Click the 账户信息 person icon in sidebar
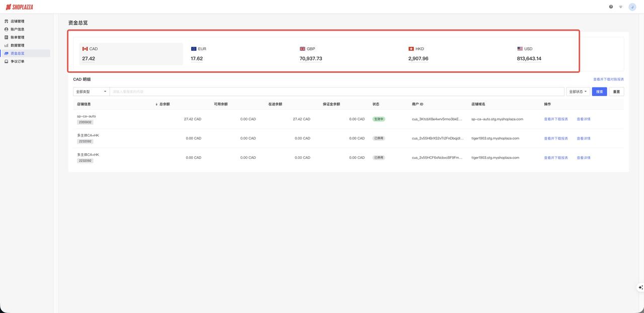Viewport: 644px width, 313px height. (x=7, y=29)
